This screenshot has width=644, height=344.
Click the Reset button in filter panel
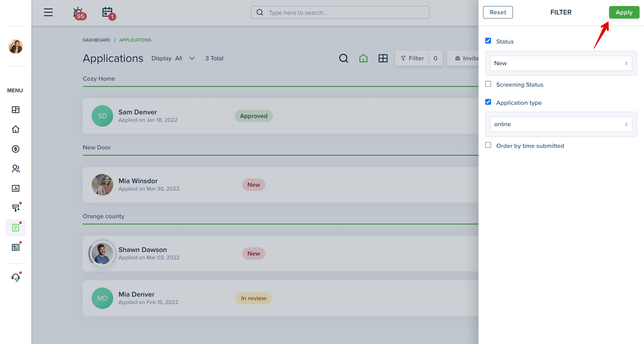point(498,12)
